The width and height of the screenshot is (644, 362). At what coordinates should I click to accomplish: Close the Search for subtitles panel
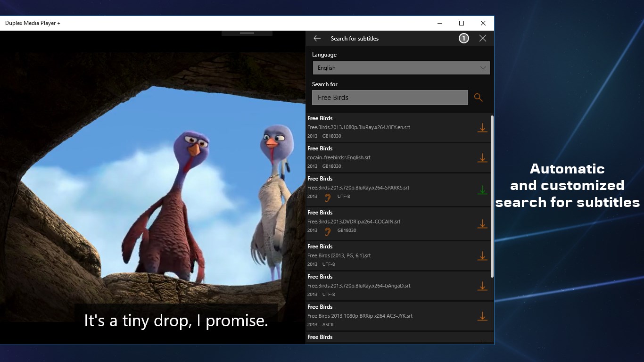click(483, 38)
